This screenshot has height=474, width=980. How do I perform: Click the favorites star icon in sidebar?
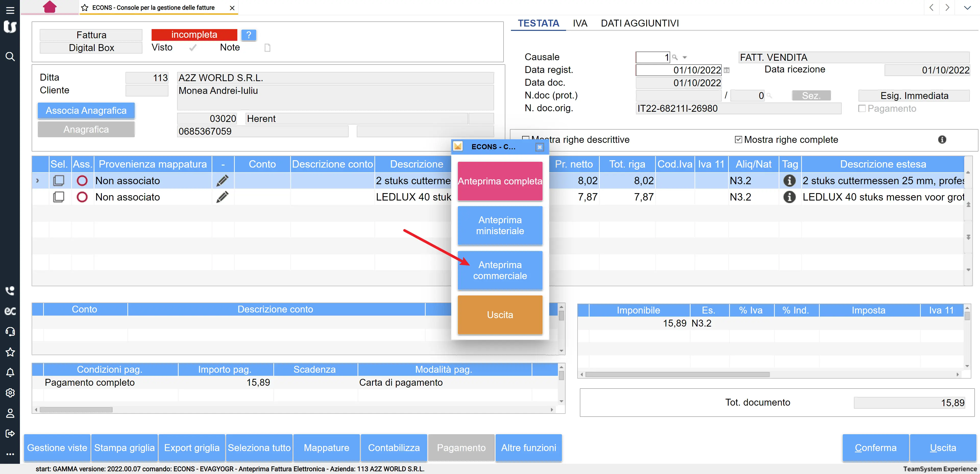click(x=10, y=352)
